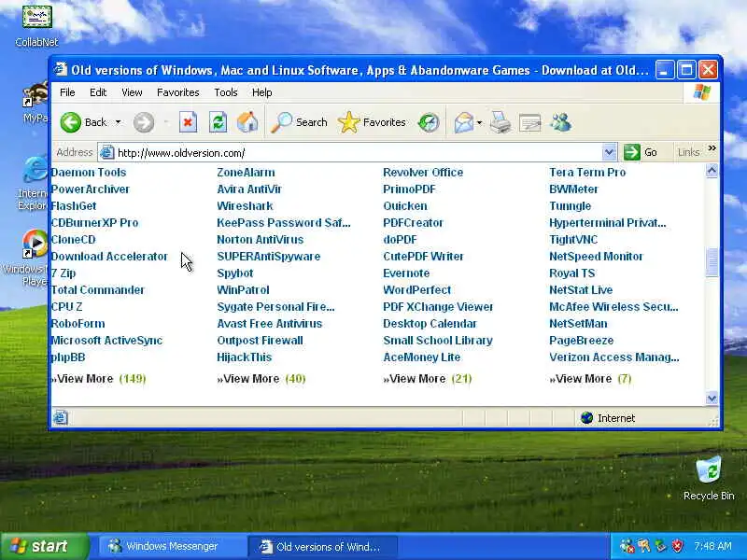The image size is (747, 560).
Task: Open the CollabNet desktop icon
Action: tap(36, 26)
